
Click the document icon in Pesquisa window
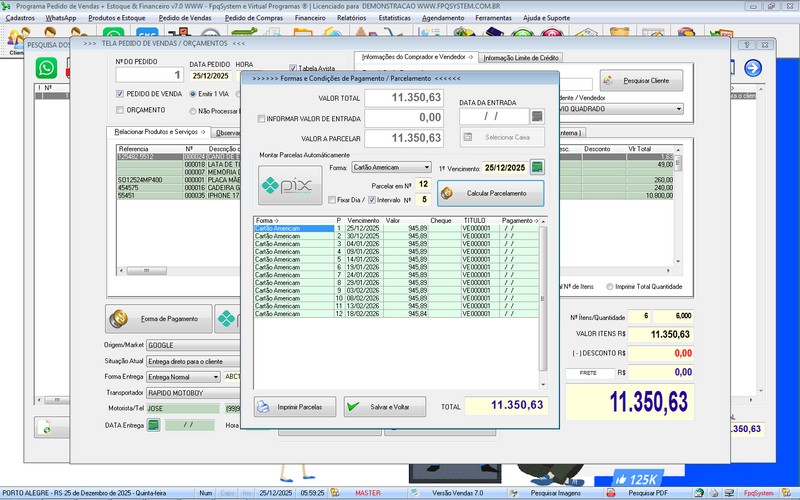pyautogui.click(x=46, y=427)
